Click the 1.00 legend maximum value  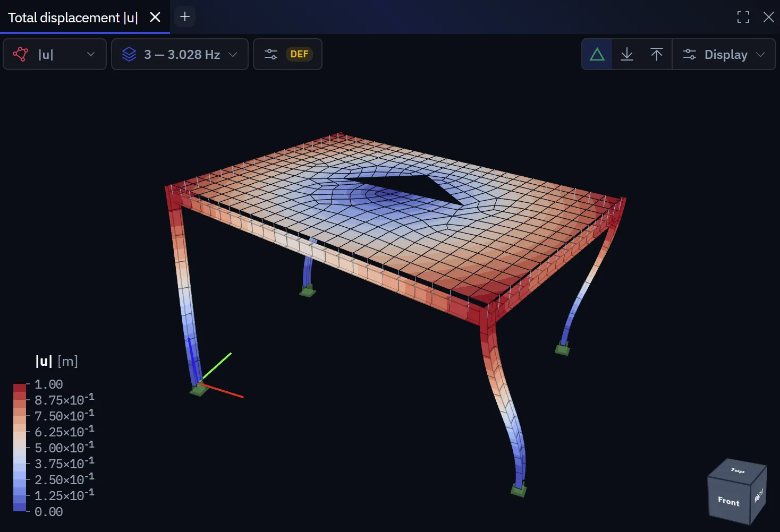tap(48, 384)
